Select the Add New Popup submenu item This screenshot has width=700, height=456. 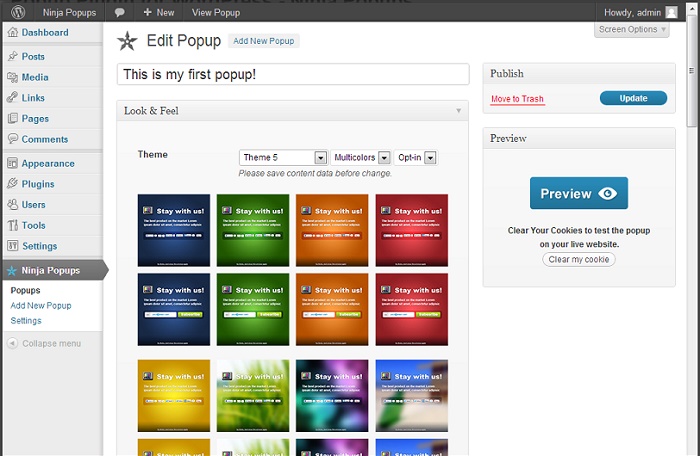coord(41,306)
